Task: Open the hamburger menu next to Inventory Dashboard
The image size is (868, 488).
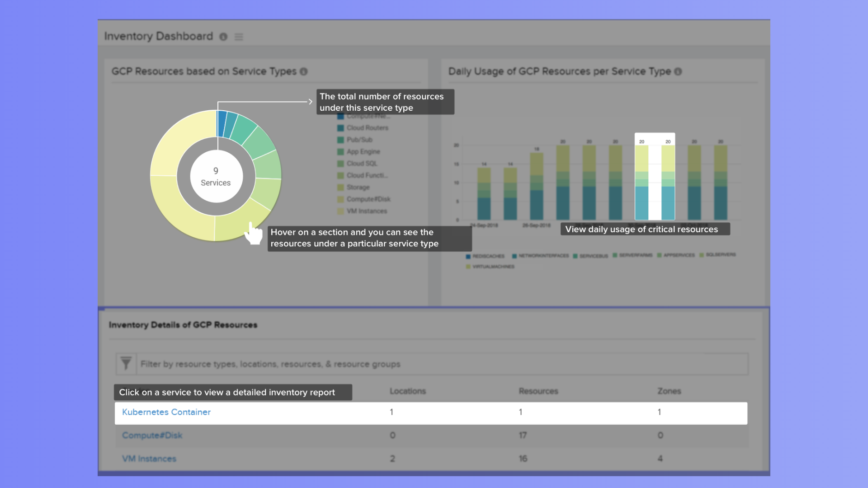Action: (239, 37)
